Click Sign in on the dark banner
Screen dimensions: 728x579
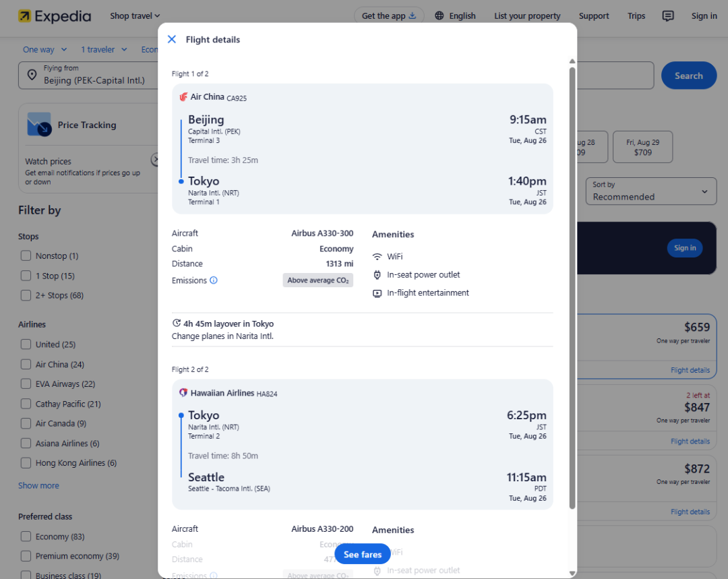(685, 248)
